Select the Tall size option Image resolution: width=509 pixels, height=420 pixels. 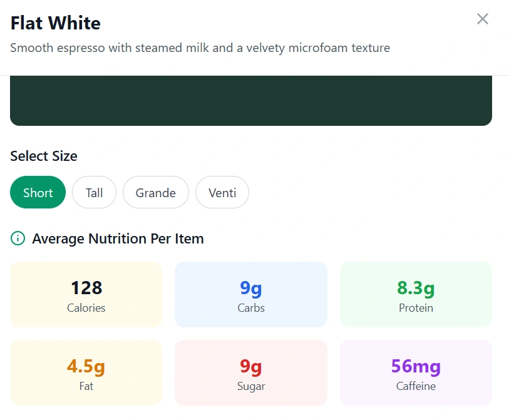click(94, 192)
